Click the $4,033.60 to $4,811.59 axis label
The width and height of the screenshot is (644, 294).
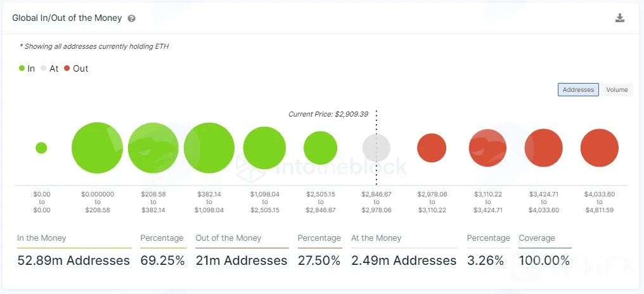(x=600, y=202)
